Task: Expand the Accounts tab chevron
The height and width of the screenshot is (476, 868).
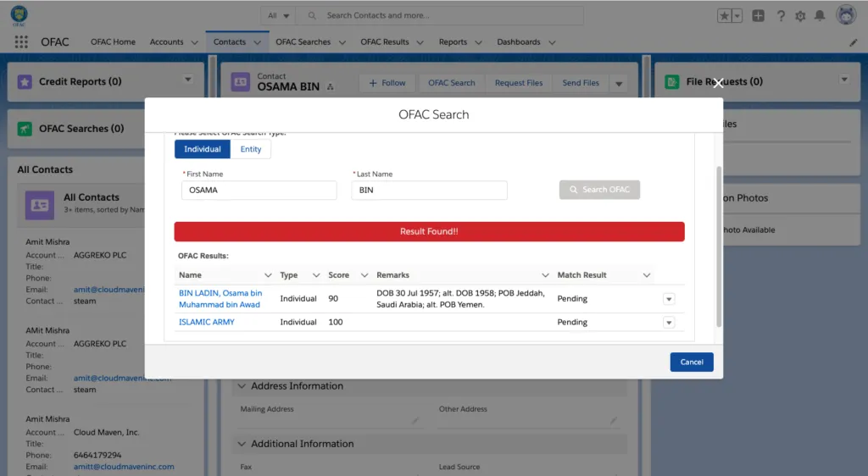Action: [194, 42]
